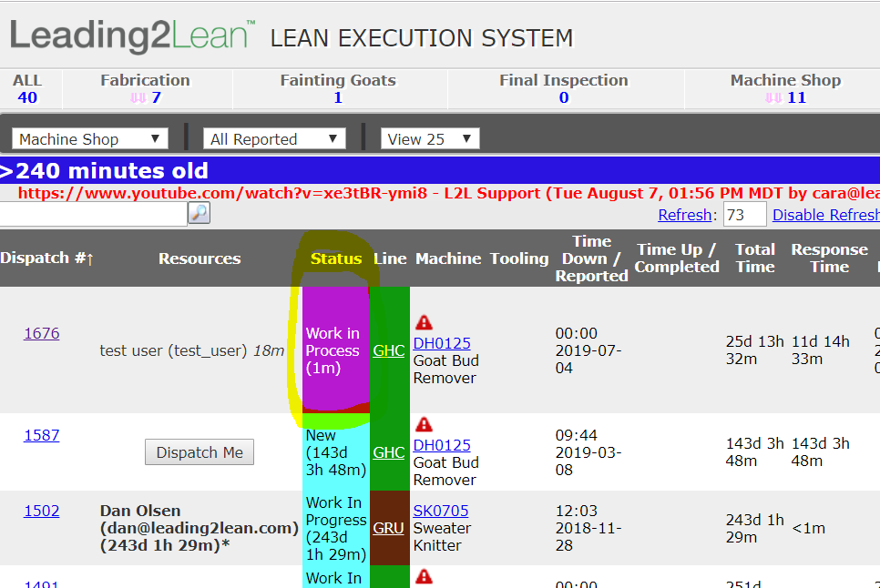
Task: Sort by Response Time column header
Action: 830,259
